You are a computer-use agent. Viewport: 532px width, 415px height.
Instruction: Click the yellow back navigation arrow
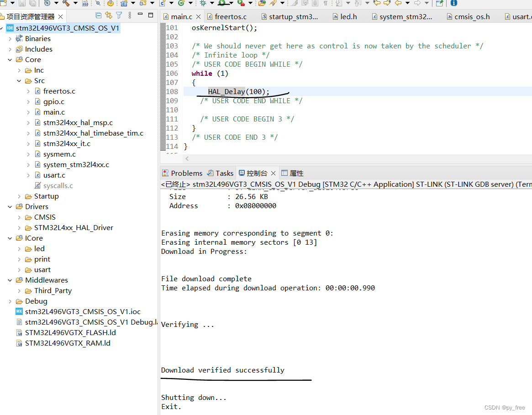click(x=398, y=3)
